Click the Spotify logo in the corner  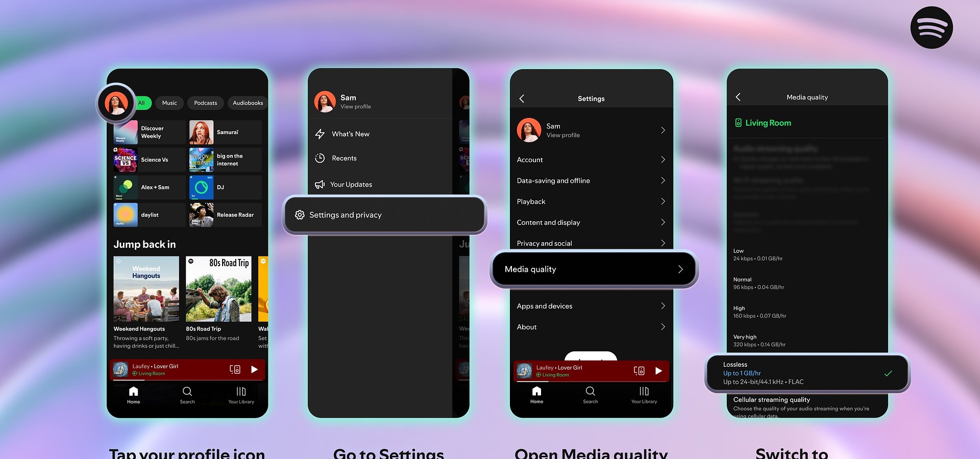[931, 28]
